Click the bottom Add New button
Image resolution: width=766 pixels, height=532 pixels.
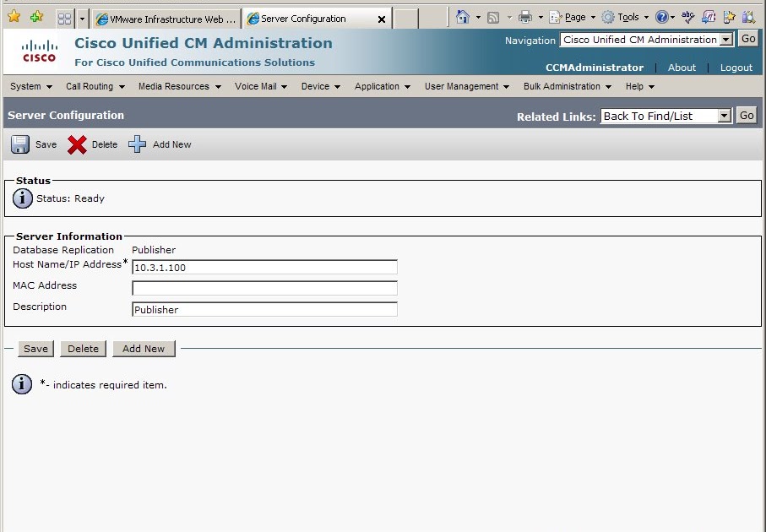pos(144,349)
